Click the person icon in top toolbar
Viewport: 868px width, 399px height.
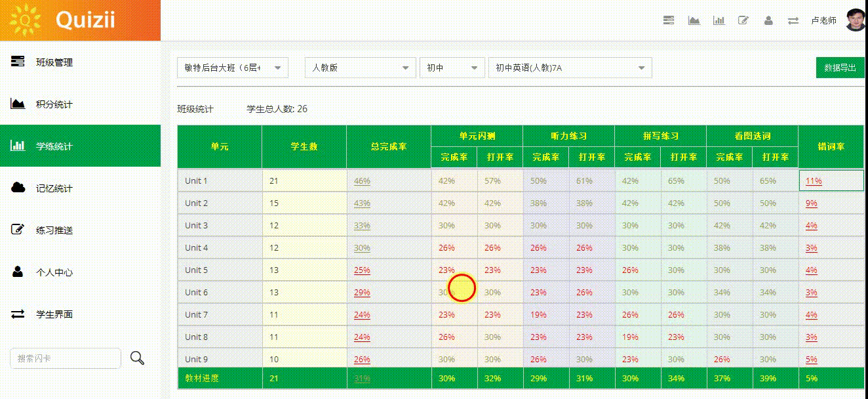pos(768,20)
